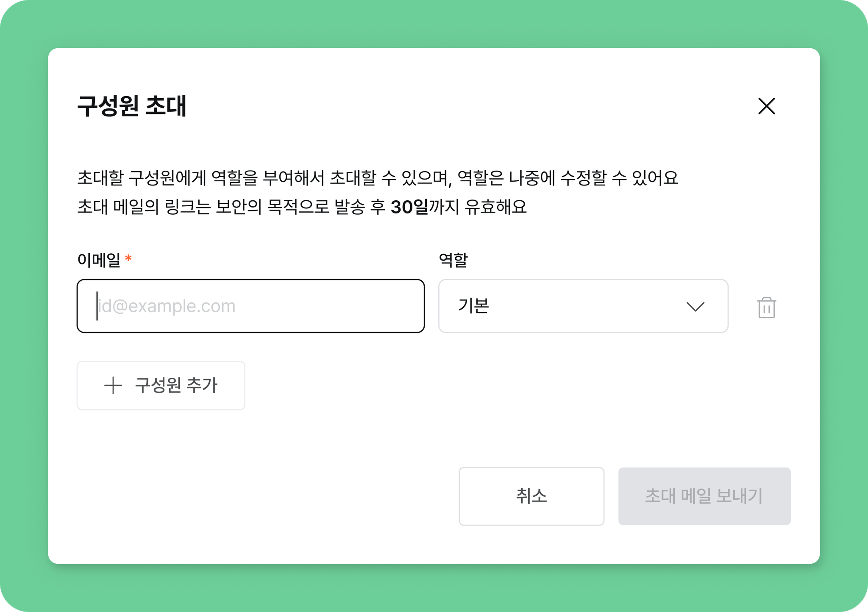Click the text cursor in email input

97,306
